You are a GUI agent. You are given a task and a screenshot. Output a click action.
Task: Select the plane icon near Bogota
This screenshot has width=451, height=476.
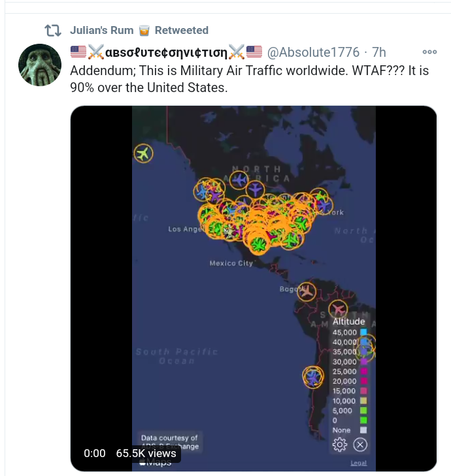pos(306,291)
